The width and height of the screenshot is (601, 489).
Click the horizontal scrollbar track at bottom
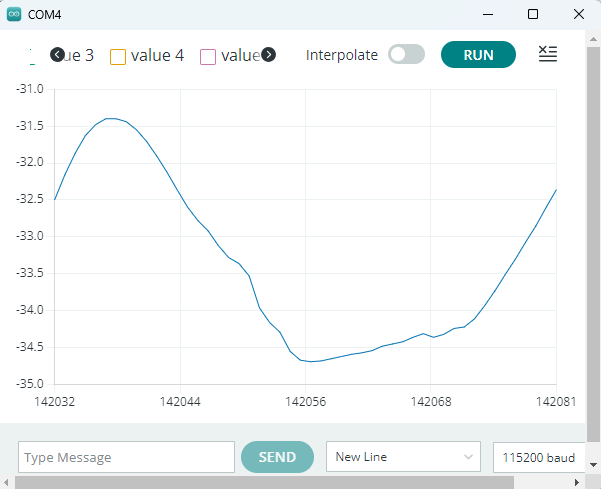300,482
